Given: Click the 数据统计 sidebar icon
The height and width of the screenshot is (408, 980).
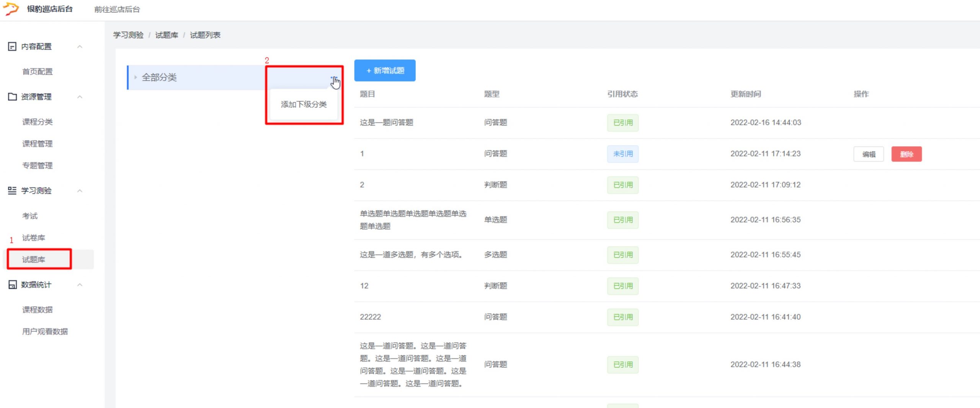Looking at the screenshot, I should click(x=12, y=285).
